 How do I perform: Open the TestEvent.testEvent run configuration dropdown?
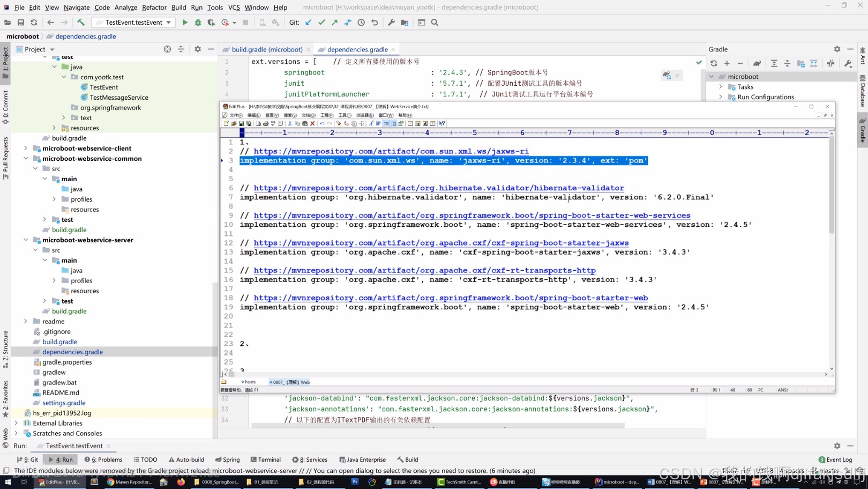[x=169, y=23]
